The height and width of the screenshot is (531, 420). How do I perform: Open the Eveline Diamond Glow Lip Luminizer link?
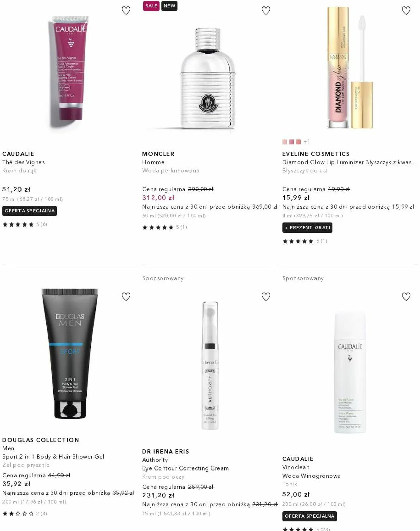pyautogui.click(x=349, y=162)
